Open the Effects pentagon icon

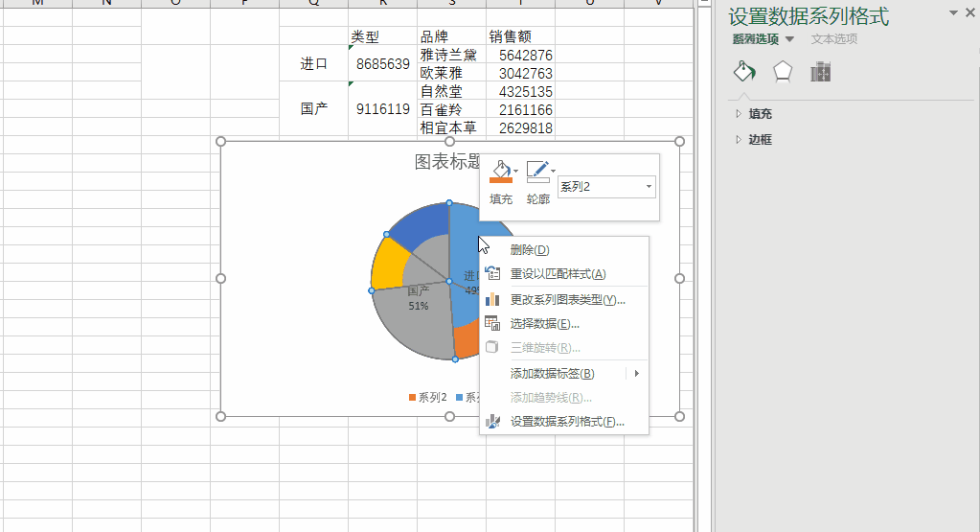(x=783, y=72)
